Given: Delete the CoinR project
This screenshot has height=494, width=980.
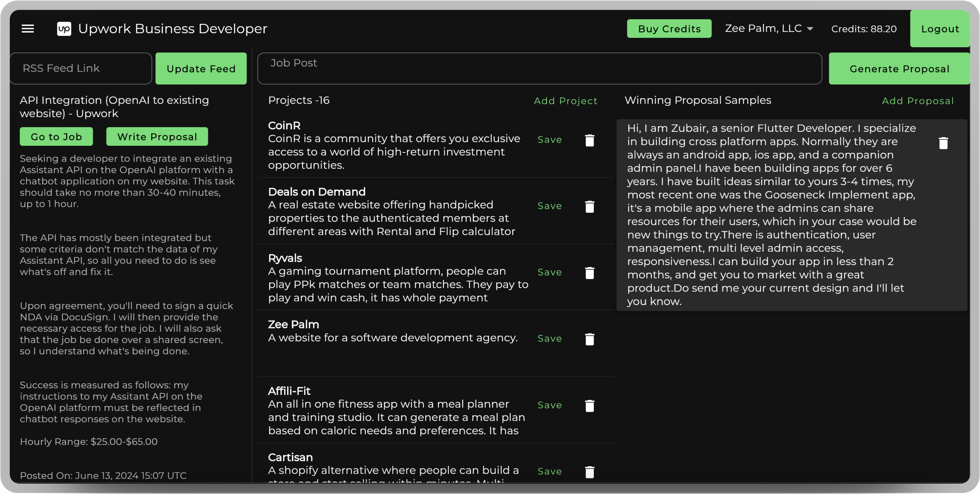Looking at the screenshot, I should point(589,140).
